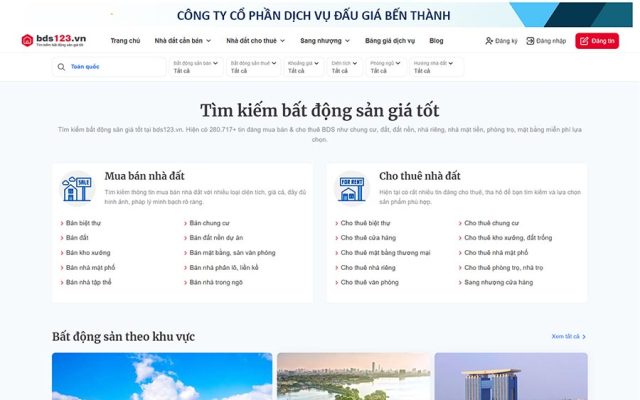Click the Đăng nhập link
The height and width of the screenshot is (400, 640).
click(551, 41)
